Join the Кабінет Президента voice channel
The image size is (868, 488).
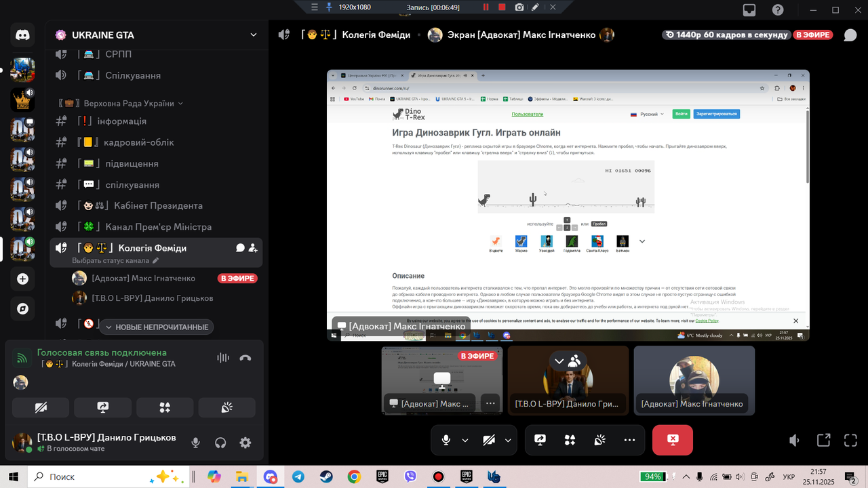click(x=156, y=206)
